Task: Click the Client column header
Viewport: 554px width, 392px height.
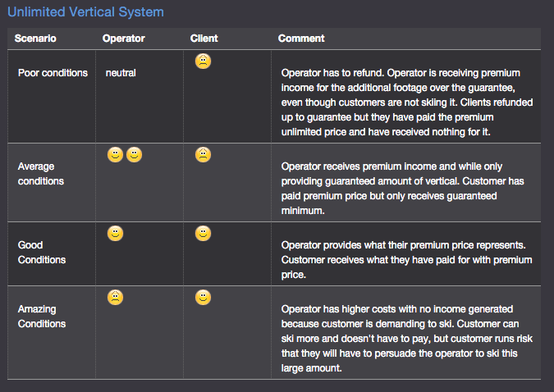Action: point(204,39)
